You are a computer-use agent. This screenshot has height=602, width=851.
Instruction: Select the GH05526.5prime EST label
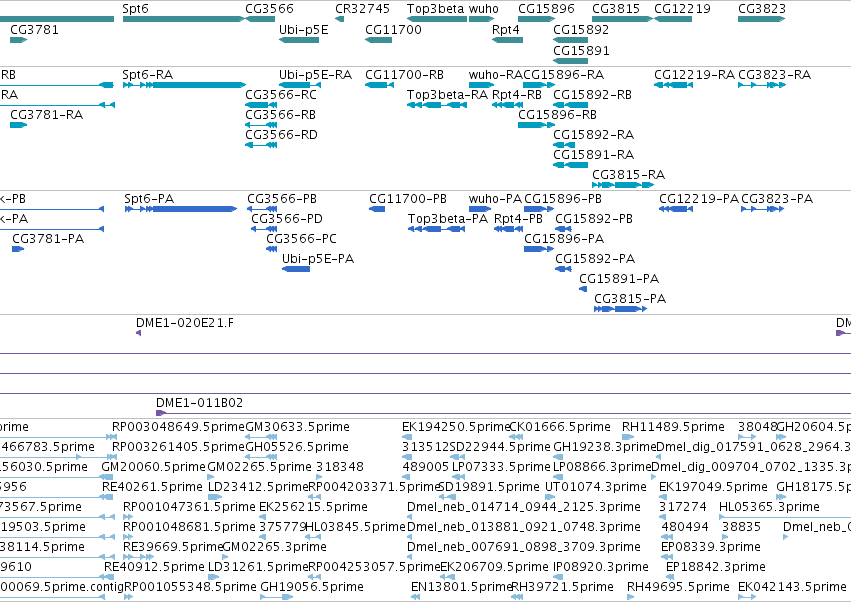tap(297, 447)
